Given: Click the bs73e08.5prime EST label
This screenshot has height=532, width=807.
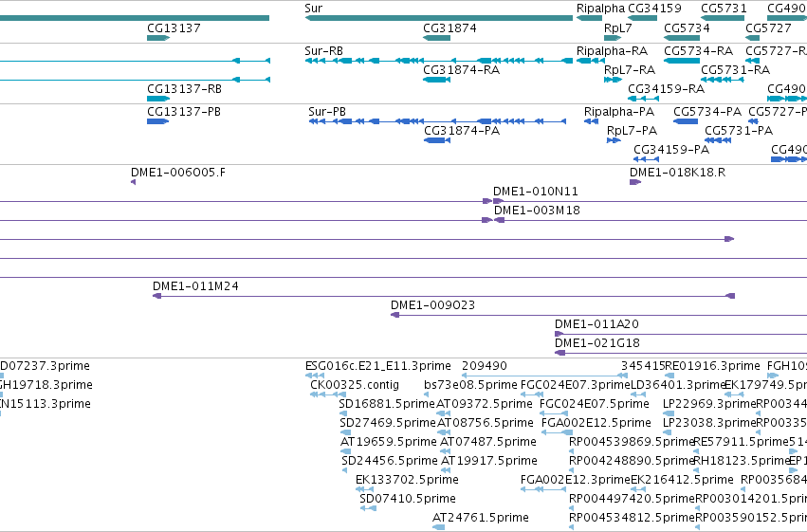Looking at the screenshot, I should (470, 385).
